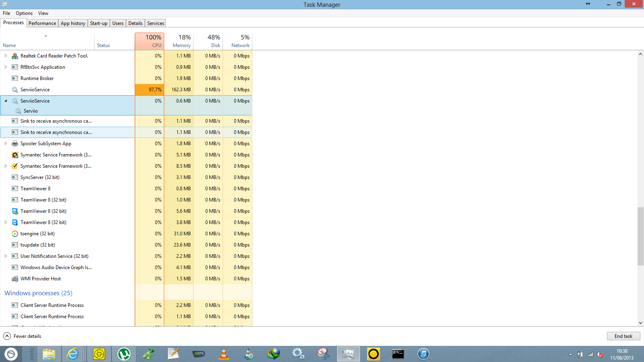Switch to the Performance tab
Viewport: 644px width, 362px height.
(42, 23)
